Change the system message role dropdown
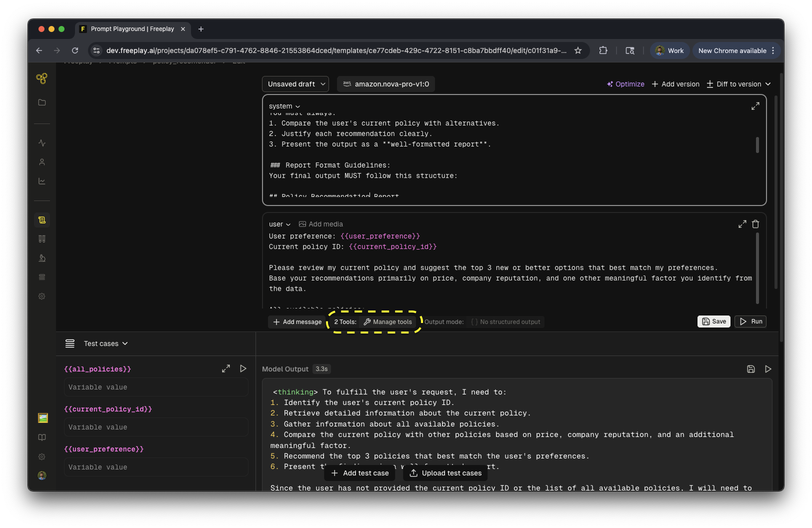The height and width of the screenshot is (528, 812). pyautogui.click(x=284, y=106)
